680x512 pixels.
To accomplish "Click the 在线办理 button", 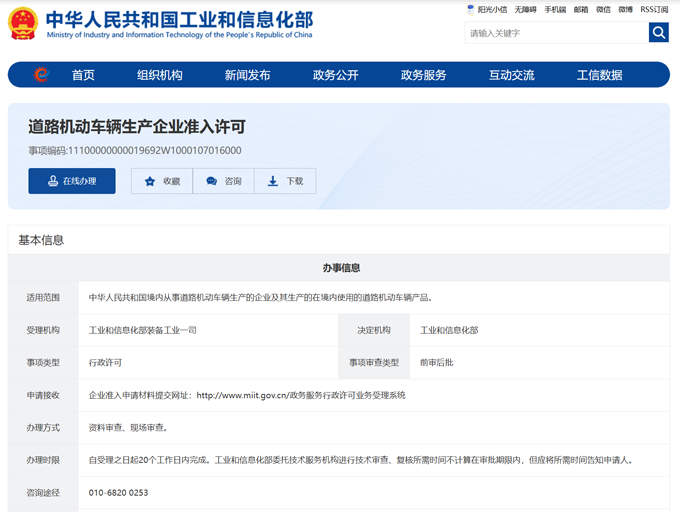I will (72, 181).
